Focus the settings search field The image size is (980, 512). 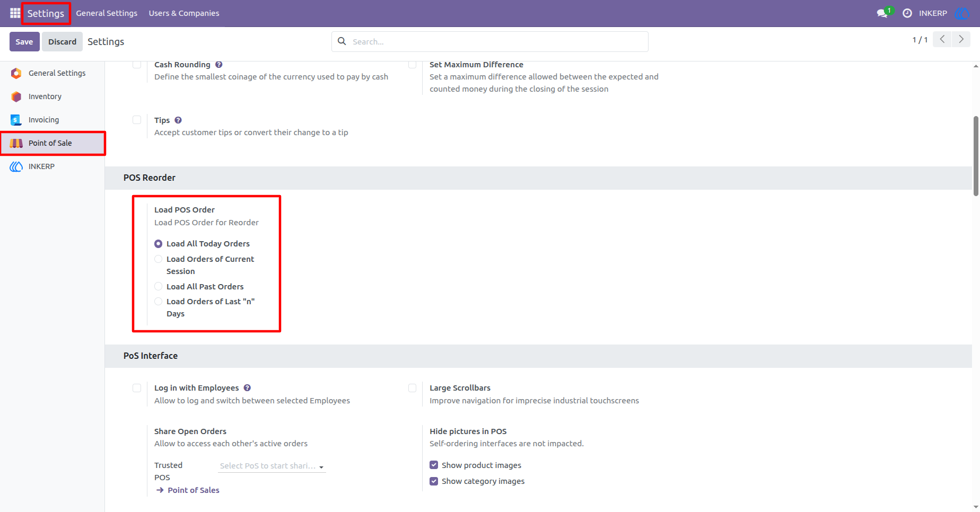[x=490, y=42]
